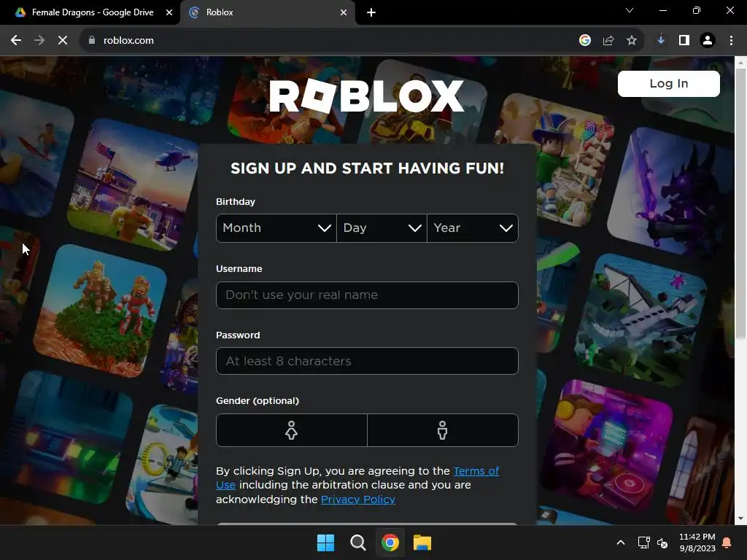
Task: Close the Female Dragons Google Drive tab
Action: coord(169,12)
